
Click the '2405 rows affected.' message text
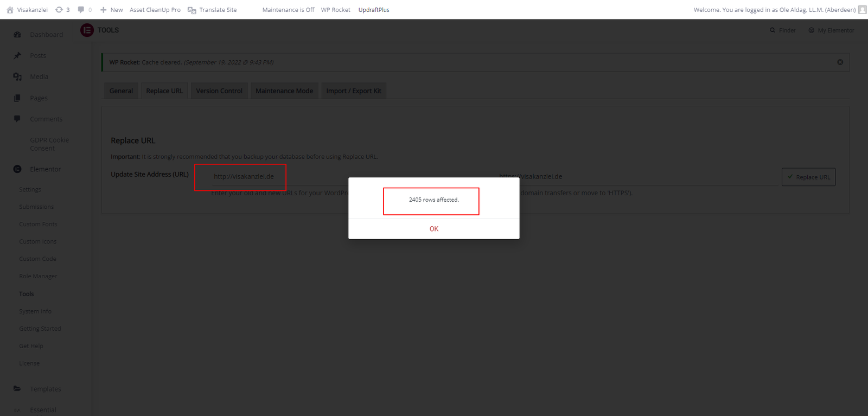[x=434, y=200]
